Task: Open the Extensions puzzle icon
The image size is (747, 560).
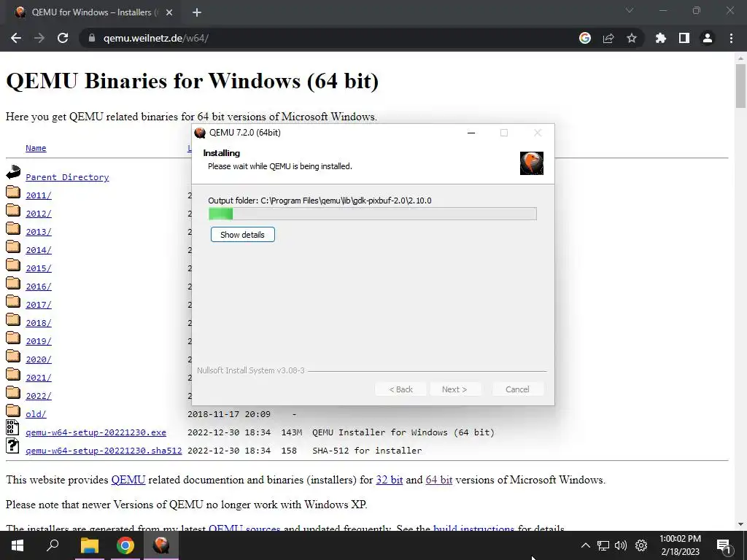Action: (661, 38)
